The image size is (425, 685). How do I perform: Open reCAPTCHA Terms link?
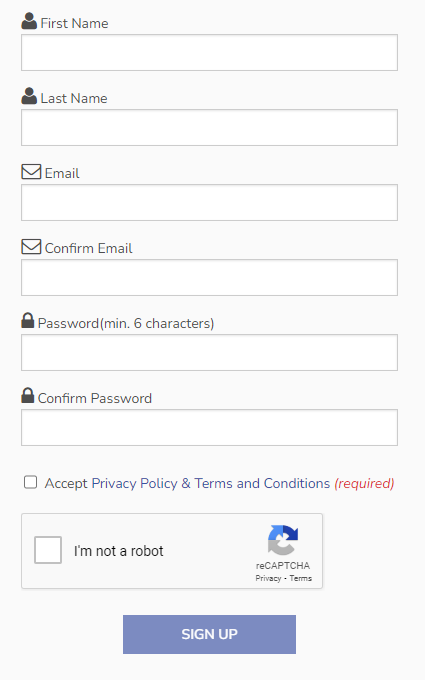point(301,578)
